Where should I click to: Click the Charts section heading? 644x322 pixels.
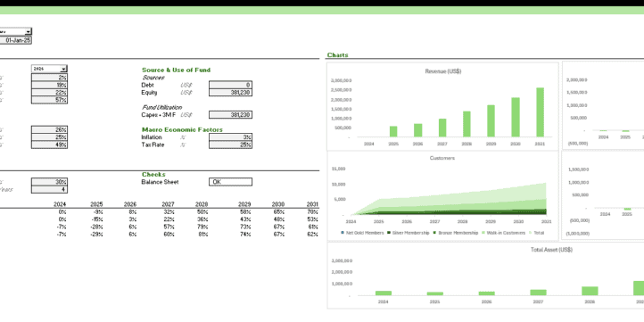pyautogui.click(x=337, y=55)
